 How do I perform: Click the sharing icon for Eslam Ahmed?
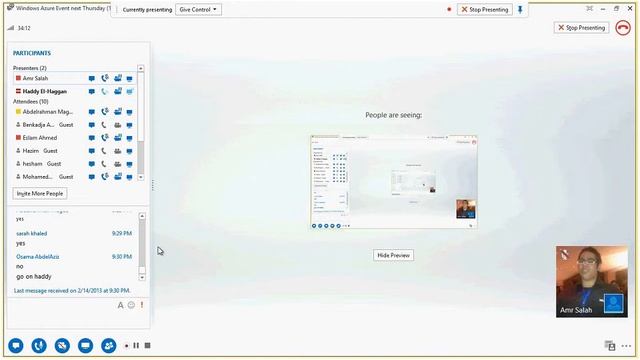click(129, 138)
